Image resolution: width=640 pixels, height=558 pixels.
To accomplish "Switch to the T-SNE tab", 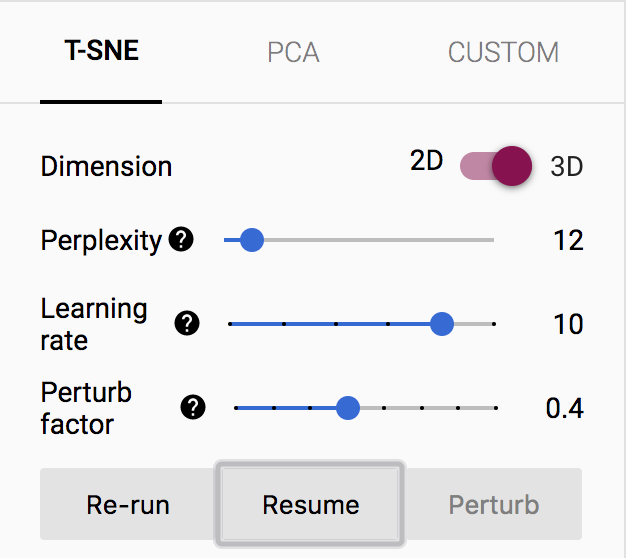I will point(101,52).
